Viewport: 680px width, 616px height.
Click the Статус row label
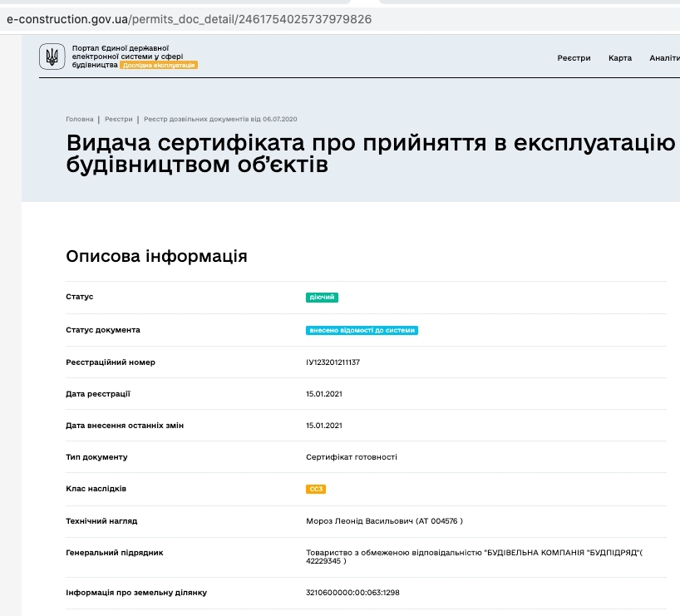tap(79, 297)
